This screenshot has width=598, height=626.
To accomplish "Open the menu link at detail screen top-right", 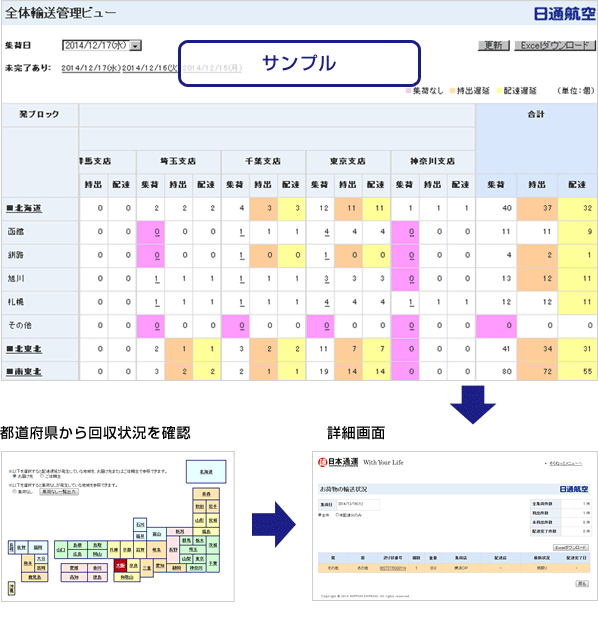I will tap(565, 464).
